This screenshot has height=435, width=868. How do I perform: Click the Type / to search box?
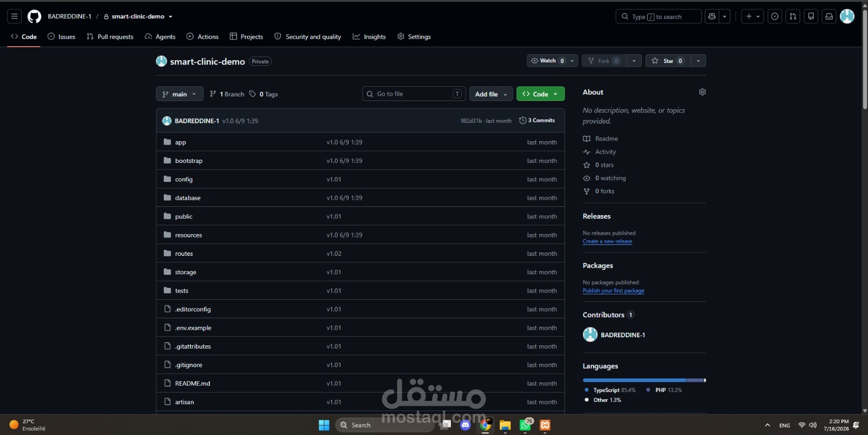[x=659, y=16]
